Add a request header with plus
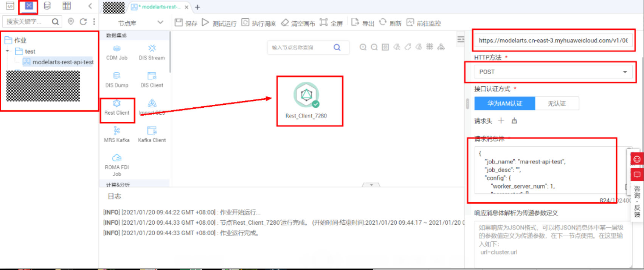 (501, 121)
